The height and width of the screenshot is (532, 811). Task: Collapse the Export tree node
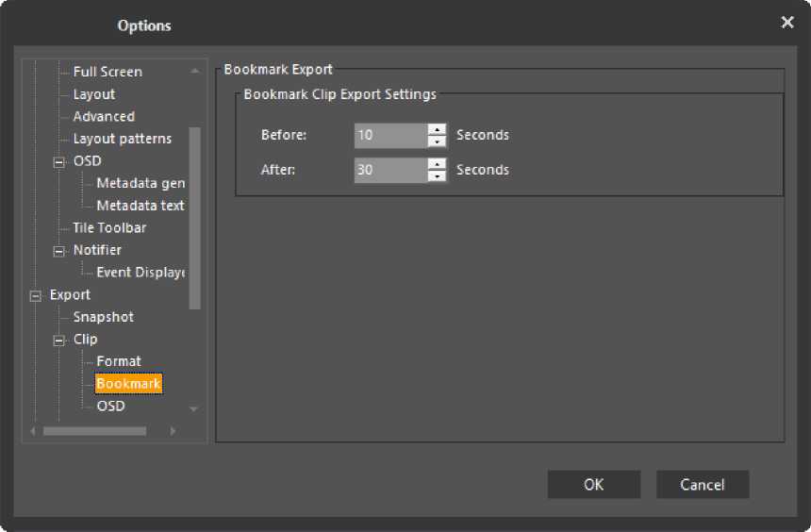(x=36, y=295)
